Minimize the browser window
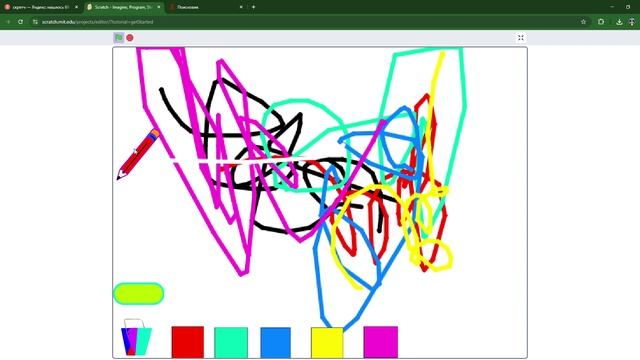 click(x=612, y=7)
